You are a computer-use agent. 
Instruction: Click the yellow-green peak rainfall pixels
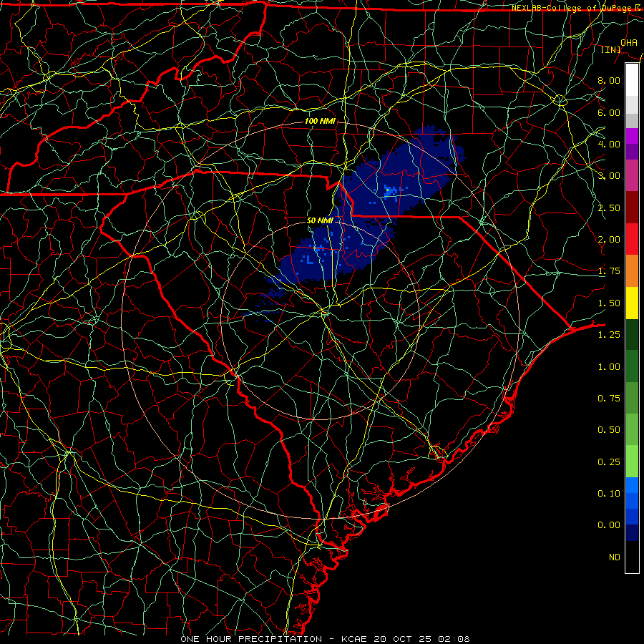(389, 190)
